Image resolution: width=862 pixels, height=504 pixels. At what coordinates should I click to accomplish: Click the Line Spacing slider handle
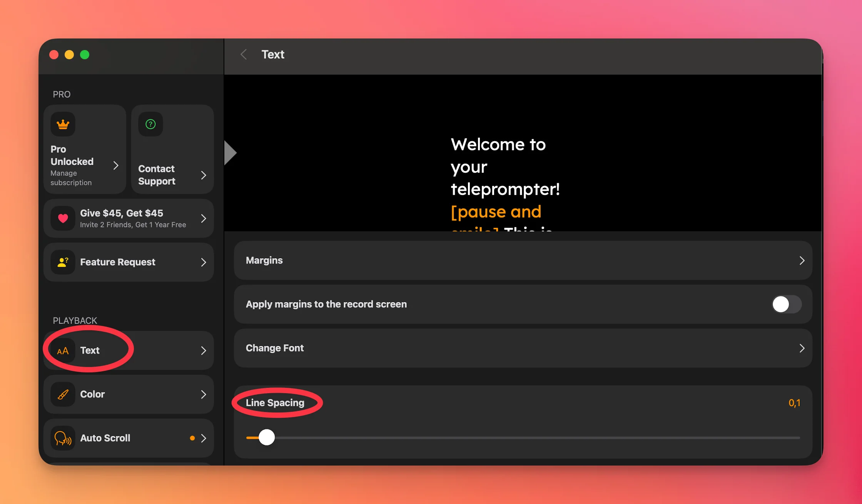(266, 437)
